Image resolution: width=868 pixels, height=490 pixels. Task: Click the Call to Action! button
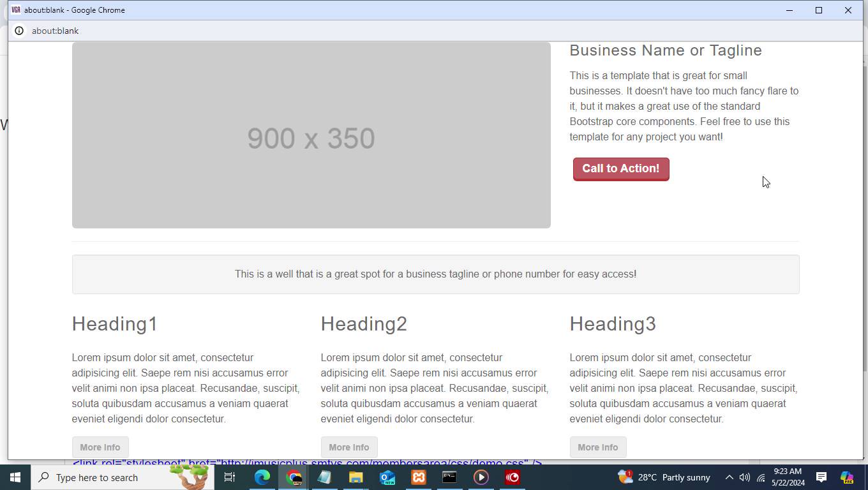point(621,169)
